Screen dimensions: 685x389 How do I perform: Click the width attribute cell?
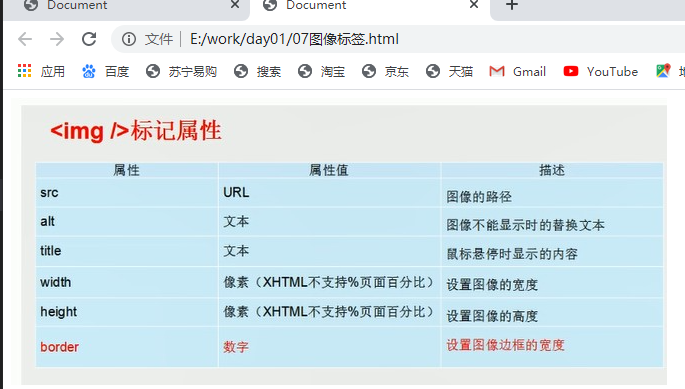point(127,282)
